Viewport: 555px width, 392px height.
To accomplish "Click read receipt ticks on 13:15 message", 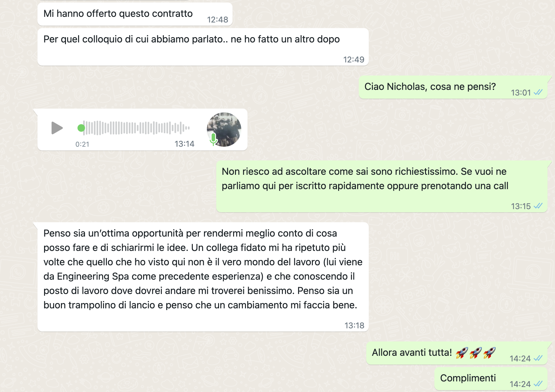I will coord(538,206).
